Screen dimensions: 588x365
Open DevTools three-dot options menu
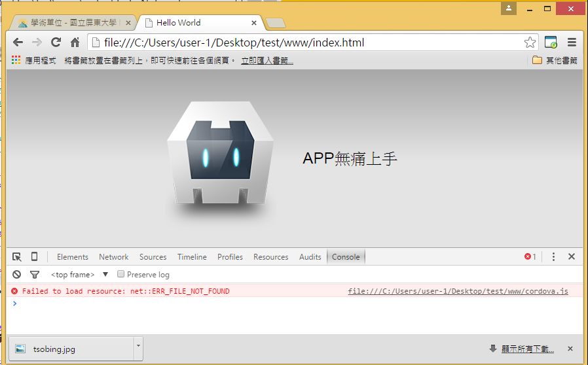click(x=553, y=257)
